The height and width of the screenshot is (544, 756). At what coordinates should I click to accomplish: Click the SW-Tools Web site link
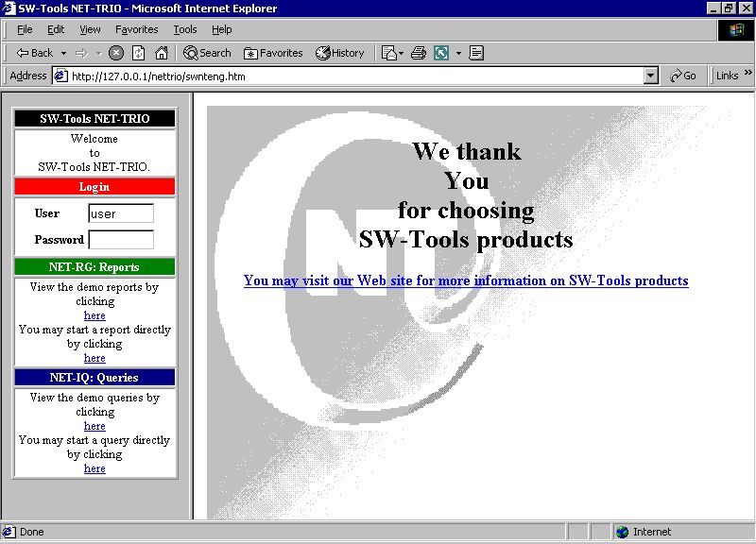tap(466, 280)
